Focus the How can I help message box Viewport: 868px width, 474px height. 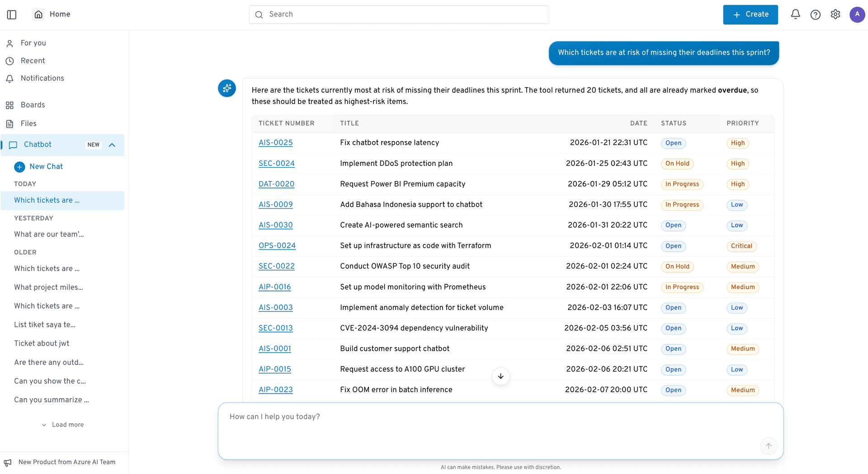(500, 431)
